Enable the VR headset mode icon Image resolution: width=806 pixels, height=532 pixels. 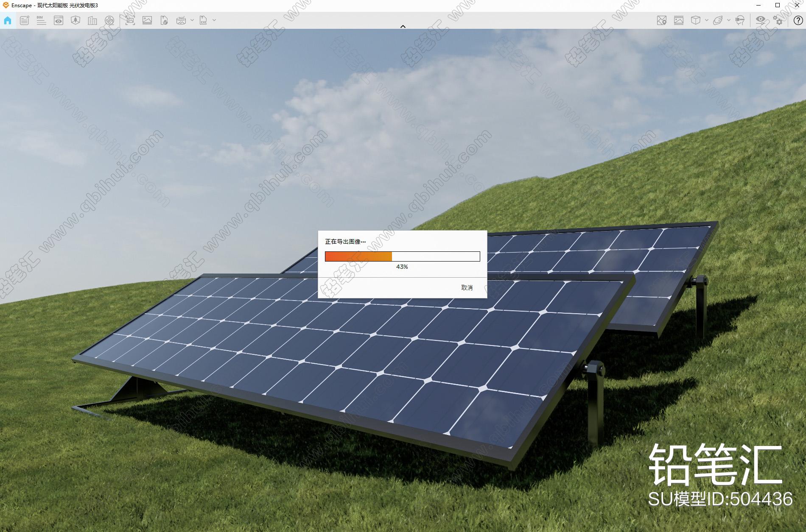click(740, 20)
